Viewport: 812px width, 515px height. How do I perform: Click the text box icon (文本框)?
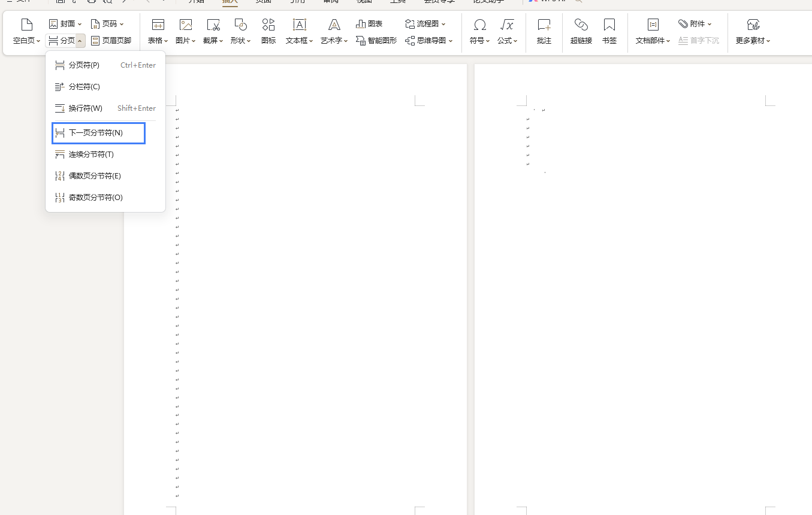[299, 25]
